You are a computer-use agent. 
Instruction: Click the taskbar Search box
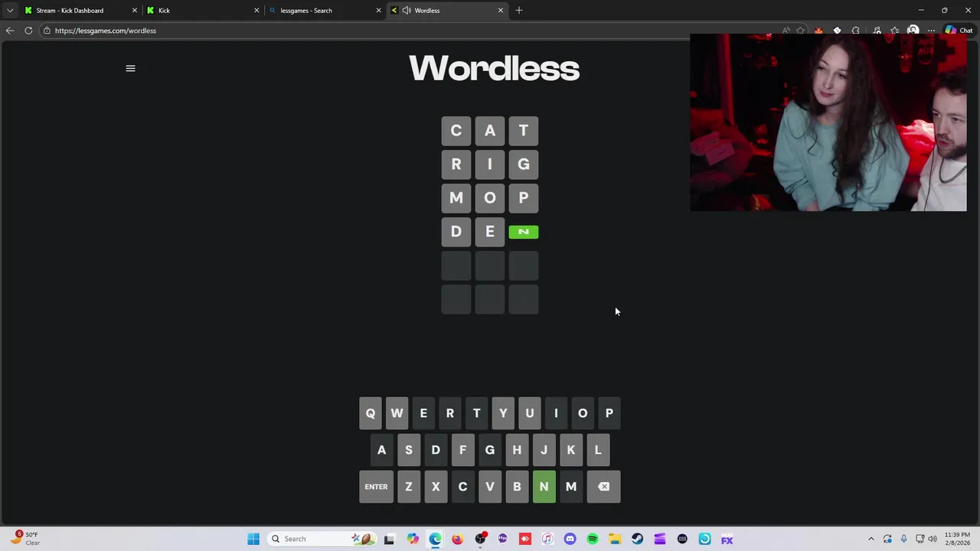click(x=322, y=539)
